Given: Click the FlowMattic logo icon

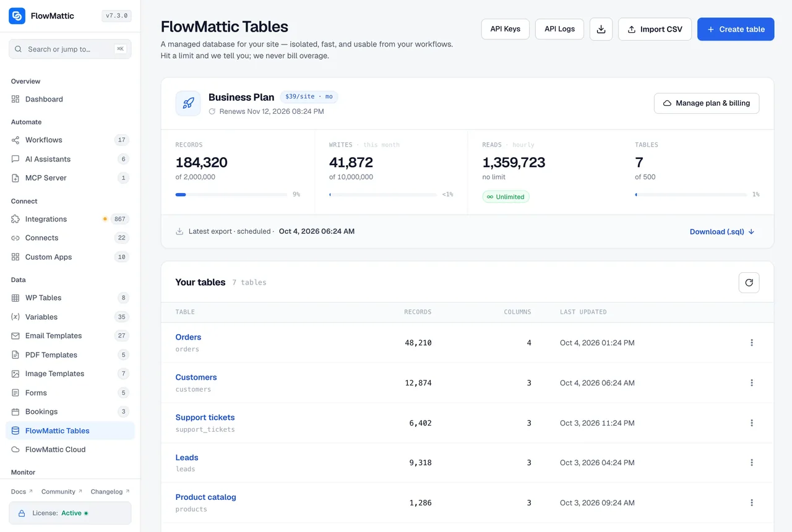Looking at the screenshot, I should click(x=17, y=16).
